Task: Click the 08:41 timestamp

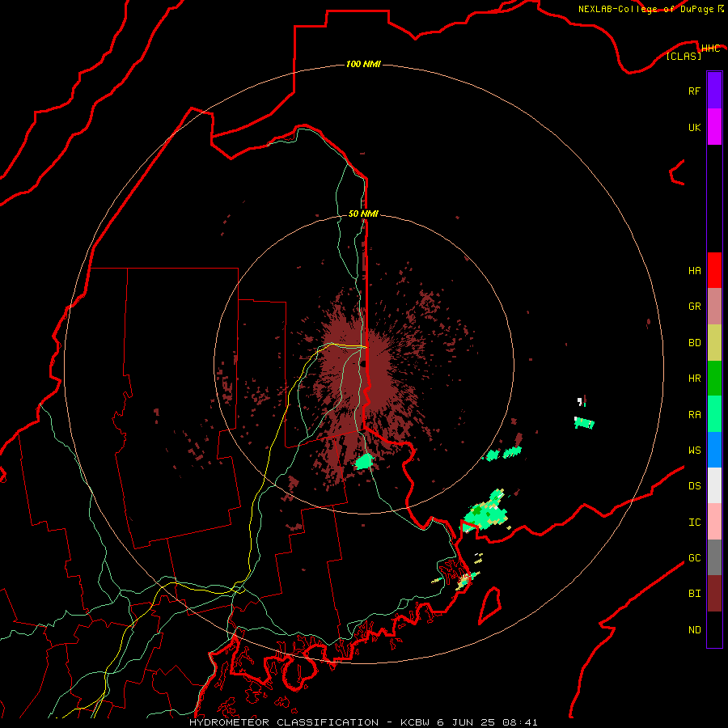Action: [522, 722]
